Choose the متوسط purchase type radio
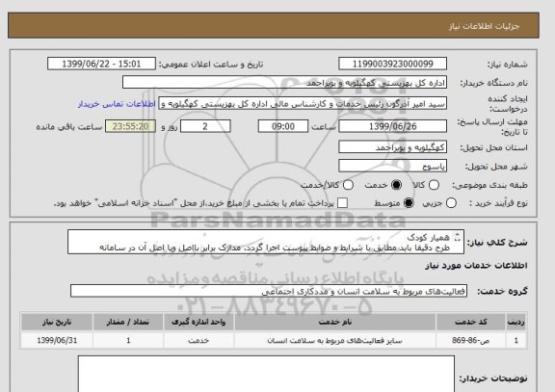Image resolution: width=555 pixels, height=392 pixels. coord(409,203)
